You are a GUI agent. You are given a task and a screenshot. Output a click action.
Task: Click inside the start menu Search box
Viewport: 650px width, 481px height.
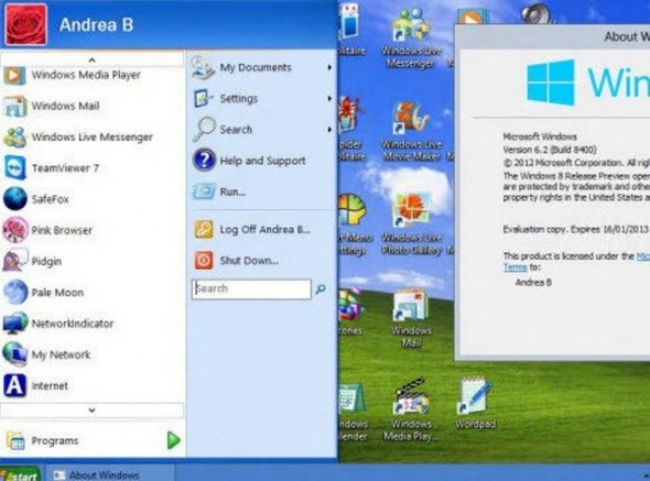[x=252, y=289]
